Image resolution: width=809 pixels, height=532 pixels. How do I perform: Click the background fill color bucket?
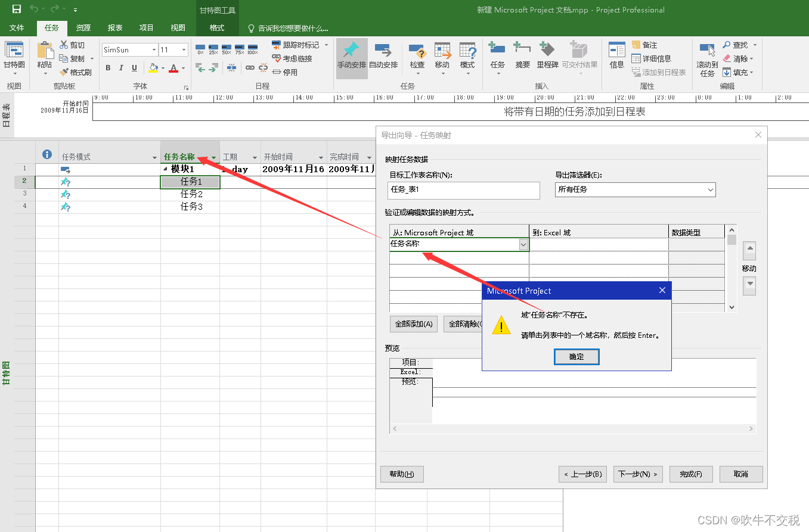click(153, 68)
